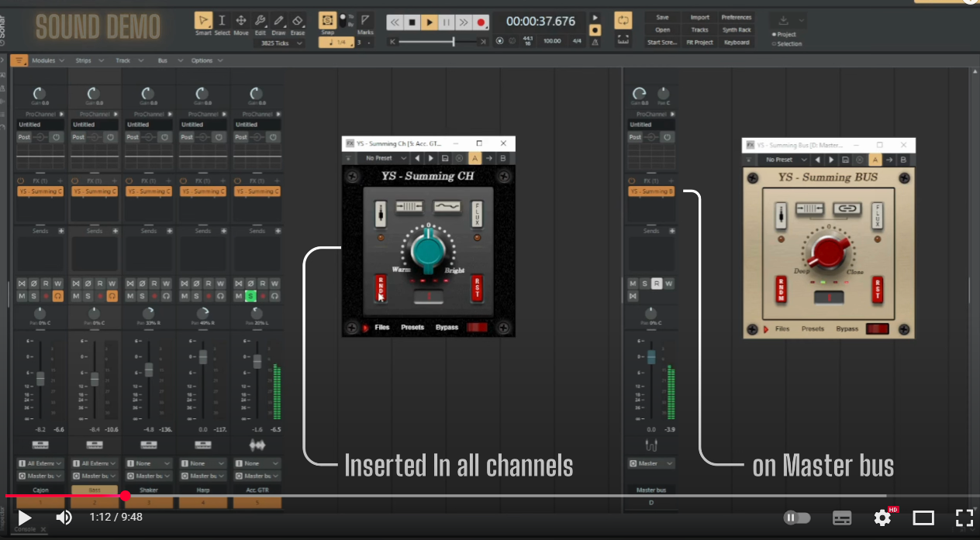Click the Save button
980x540 pixels.
(x=662, y=17)
